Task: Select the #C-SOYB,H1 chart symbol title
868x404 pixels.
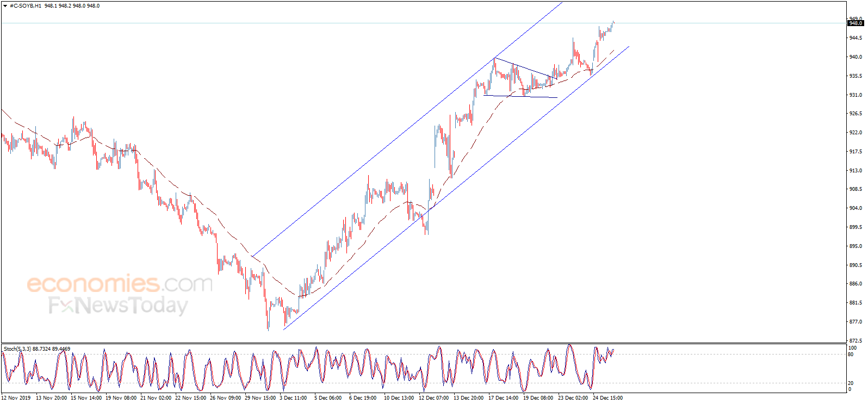Action: (x=26, y=6)
